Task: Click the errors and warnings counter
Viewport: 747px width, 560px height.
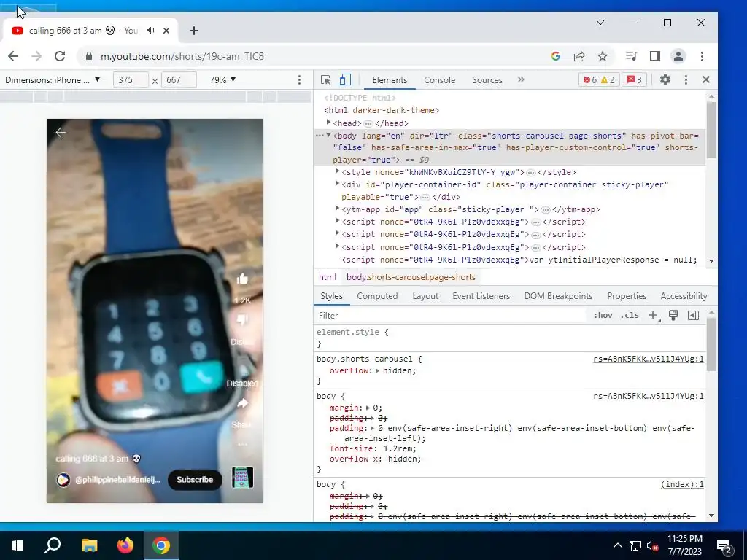Action: (x=600, y=80)
